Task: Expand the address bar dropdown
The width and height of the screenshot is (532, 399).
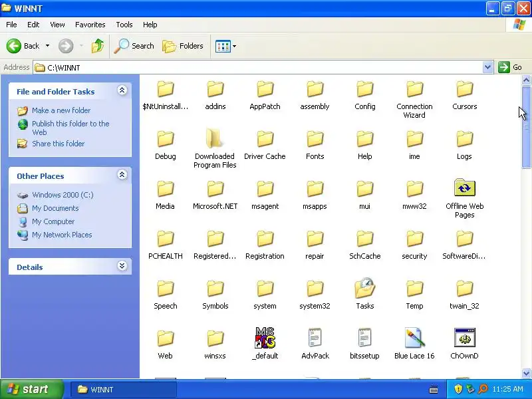Action: click(x=487, y=67)
